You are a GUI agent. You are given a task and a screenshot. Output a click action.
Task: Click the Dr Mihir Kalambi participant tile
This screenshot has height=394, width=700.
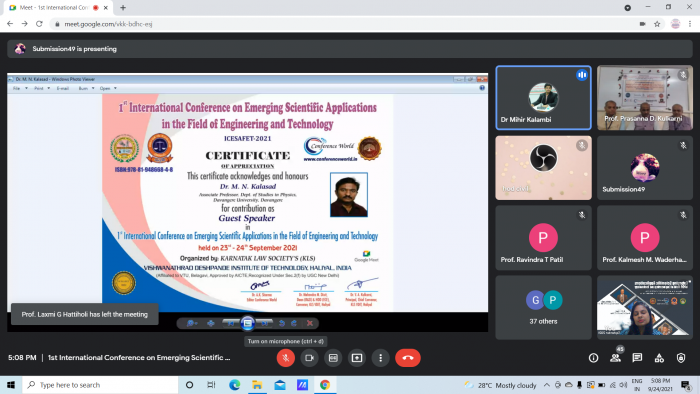point(543,98)
